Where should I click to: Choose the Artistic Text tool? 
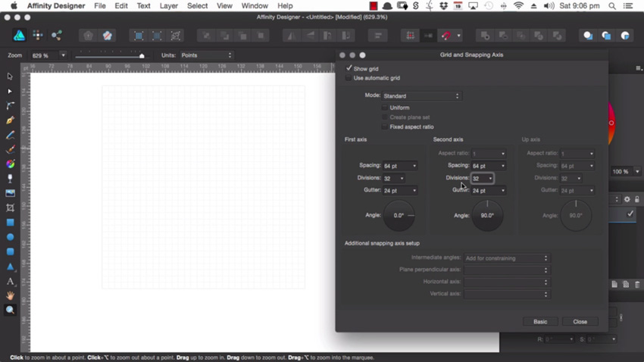pos(11,282)
